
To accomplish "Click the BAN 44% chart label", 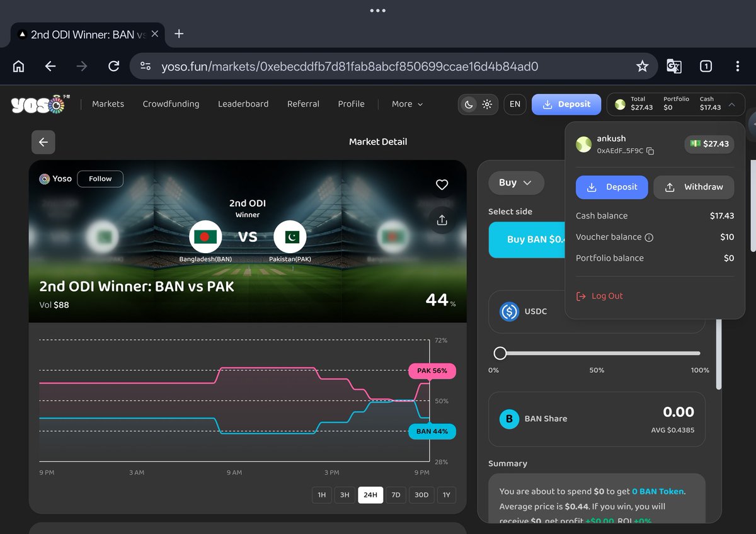I will pos(432,431).
